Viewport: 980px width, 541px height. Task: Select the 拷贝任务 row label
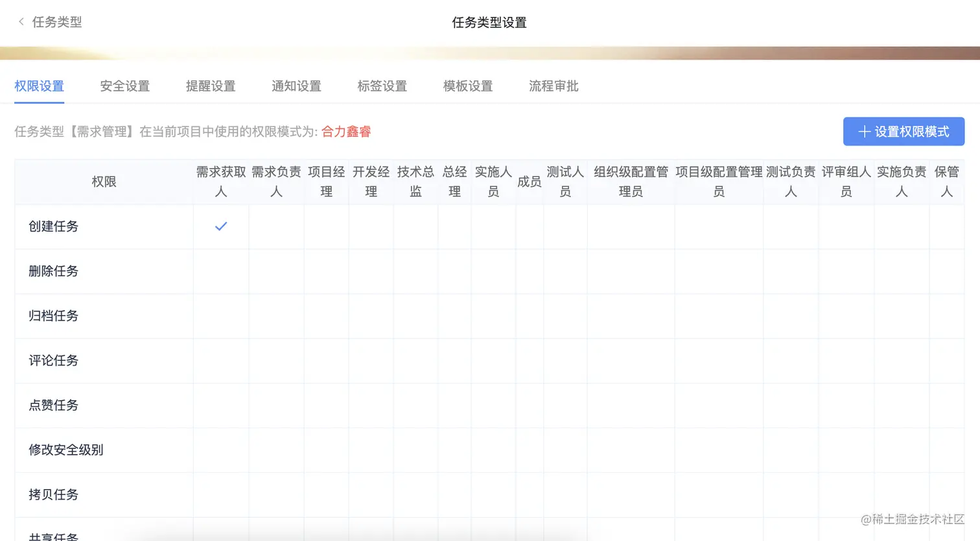[53, 495]
